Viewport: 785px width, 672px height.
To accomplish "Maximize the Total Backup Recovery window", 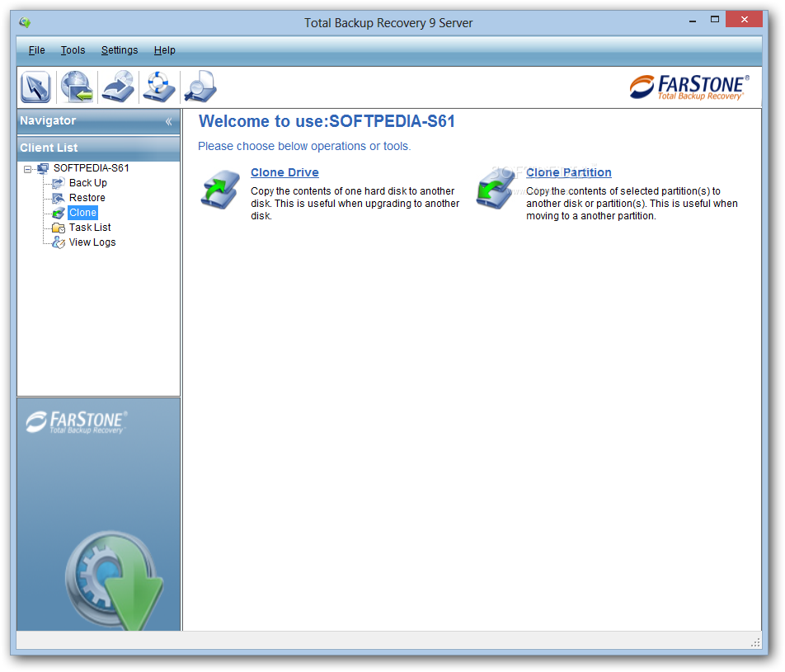I will (x=715, y=20).
